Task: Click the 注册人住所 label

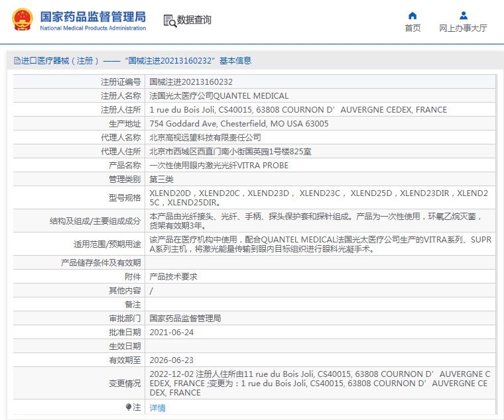Action: [x=121, y=109]
